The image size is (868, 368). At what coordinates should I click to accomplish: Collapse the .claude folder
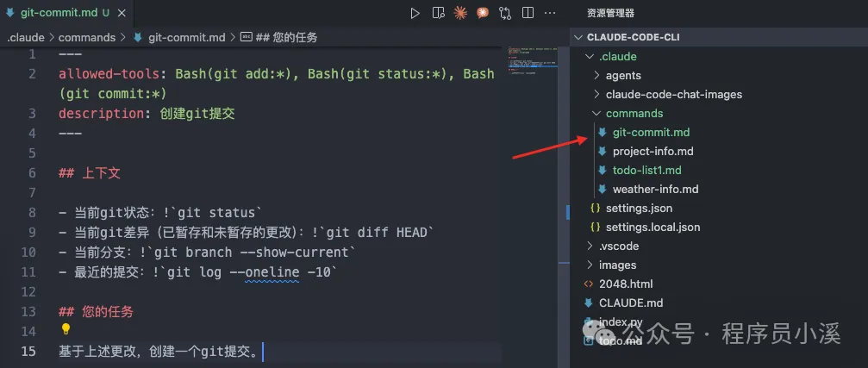(589, 56)
